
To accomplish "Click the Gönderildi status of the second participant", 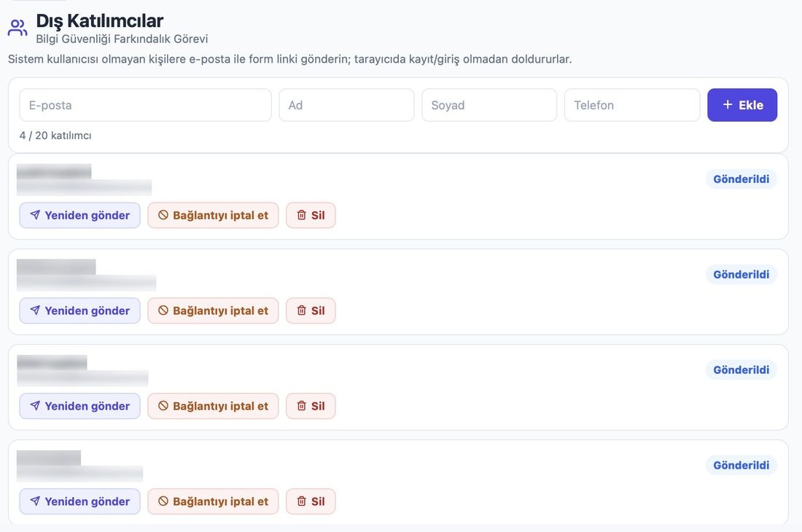I will [x=741, y=275].
